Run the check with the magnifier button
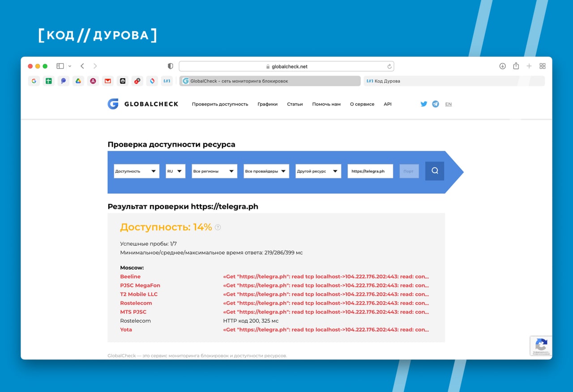573x392 pixels. coord(435,171)
